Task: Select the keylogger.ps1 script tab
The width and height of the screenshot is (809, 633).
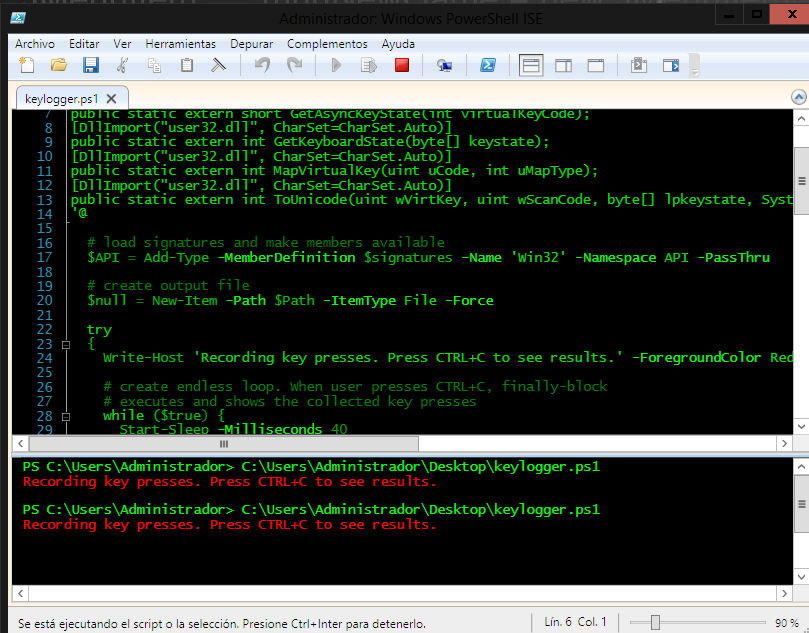Action: [x=61, y=99]
